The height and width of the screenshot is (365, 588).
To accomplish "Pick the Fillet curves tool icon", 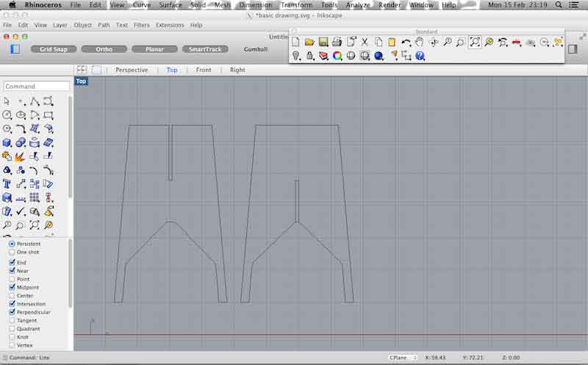I will [x=21, y=129].
